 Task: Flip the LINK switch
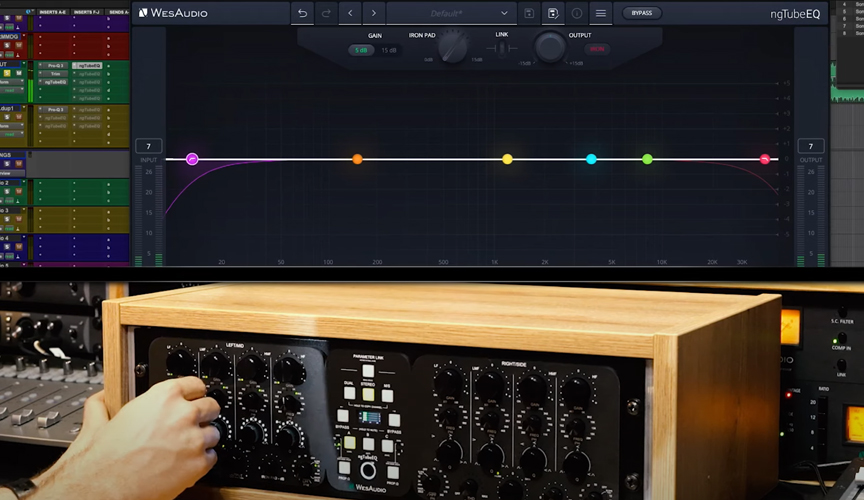click(x=501, y=49)
